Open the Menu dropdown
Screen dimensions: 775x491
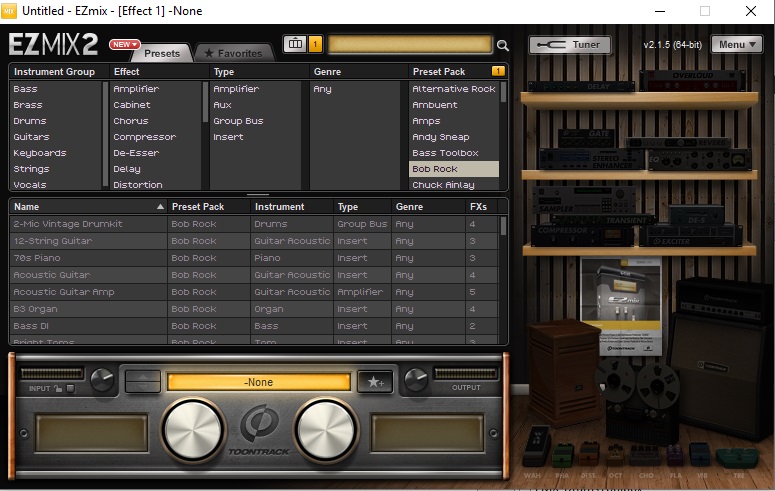coord(737,45)
